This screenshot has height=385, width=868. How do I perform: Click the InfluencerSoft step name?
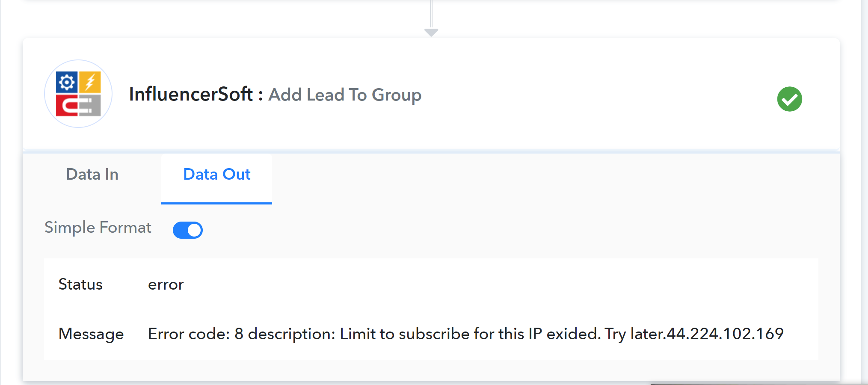pos(191,94)
